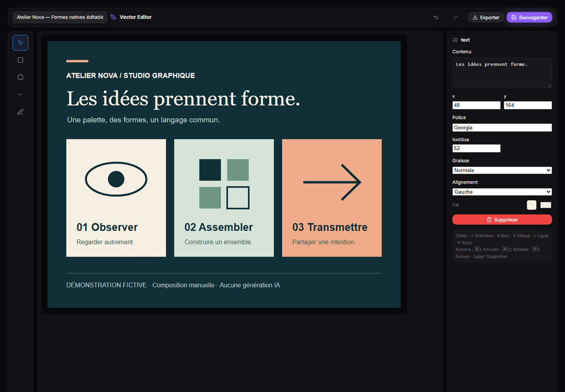Image resolution: width=565 pixels, height=392 pixels.
Task: Select the Pen stylus tool
Action: (20, 112)
